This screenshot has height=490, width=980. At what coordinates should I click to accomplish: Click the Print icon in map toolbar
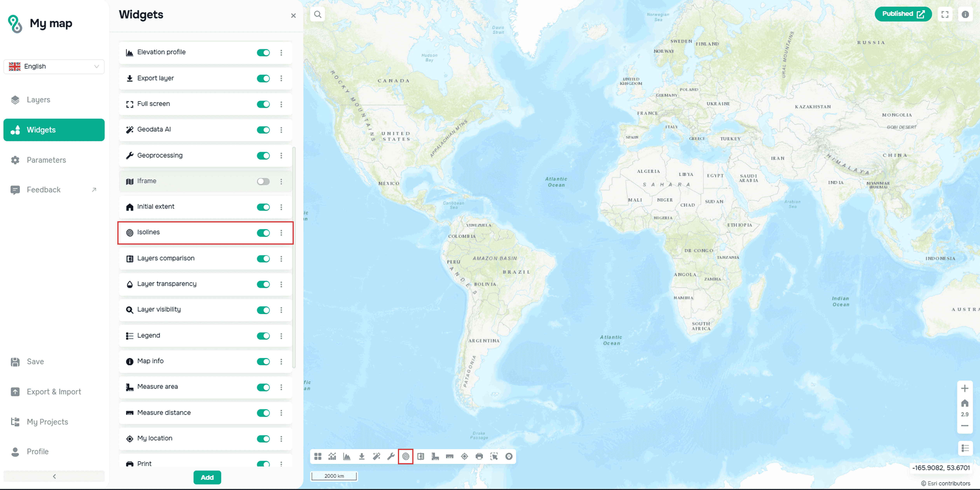(x=479, y=456)
